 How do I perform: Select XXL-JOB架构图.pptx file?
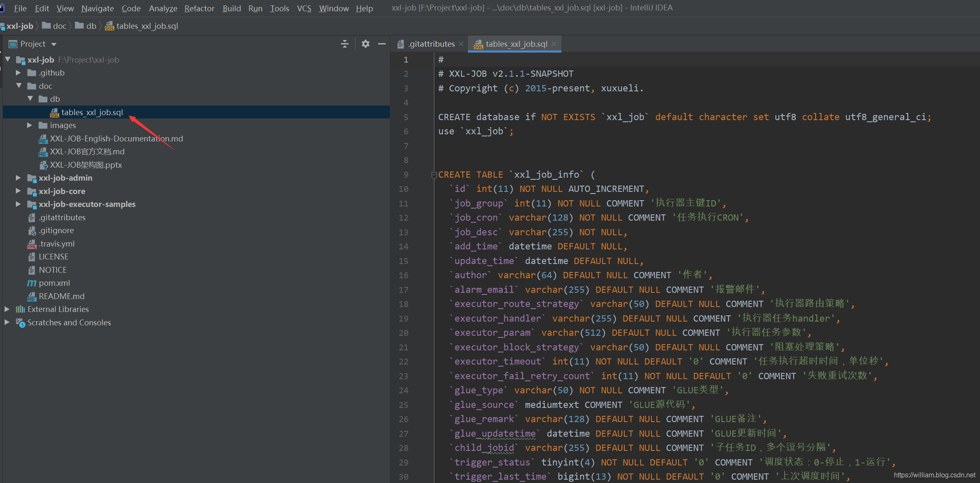click(86, 165)
